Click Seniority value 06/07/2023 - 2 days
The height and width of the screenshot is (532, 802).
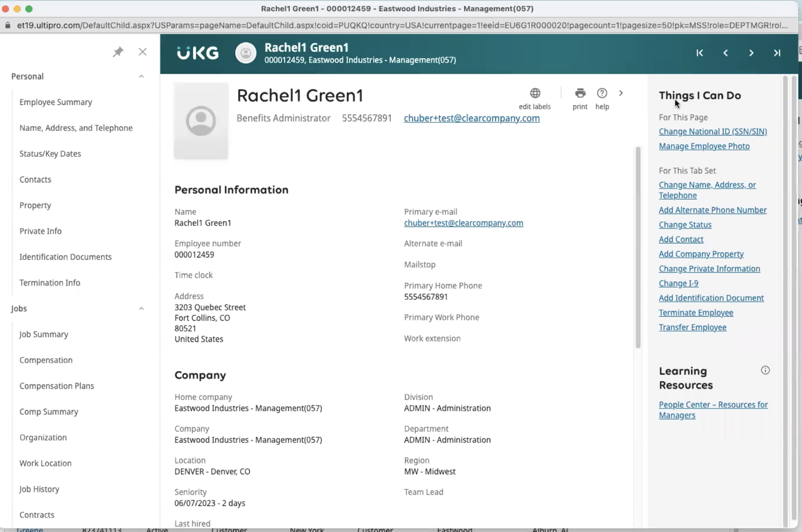point(210,503)
